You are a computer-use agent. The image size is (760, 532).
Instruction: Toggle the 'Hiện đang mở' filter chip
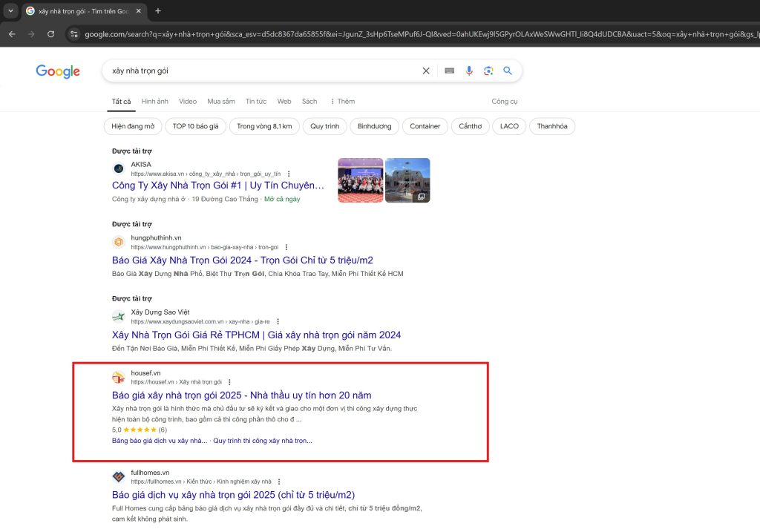tap(133, 126)
